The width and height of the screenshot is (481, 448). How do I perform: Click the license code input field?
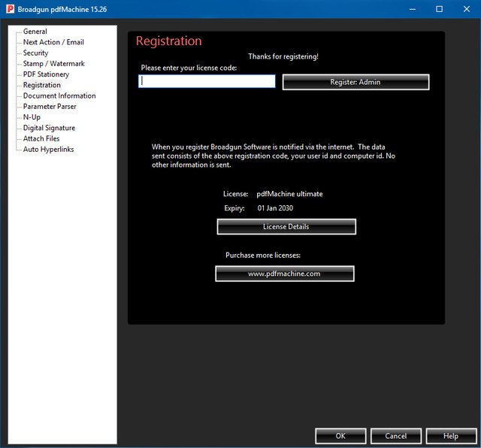point(207,81)
